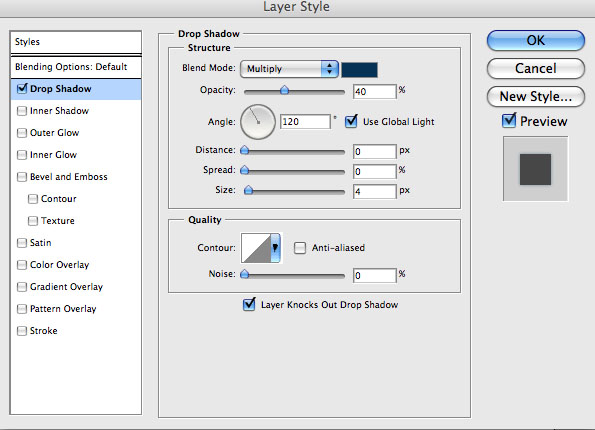Select the Stroke row label
595x430 pixels.
click(x=44, y=331)
